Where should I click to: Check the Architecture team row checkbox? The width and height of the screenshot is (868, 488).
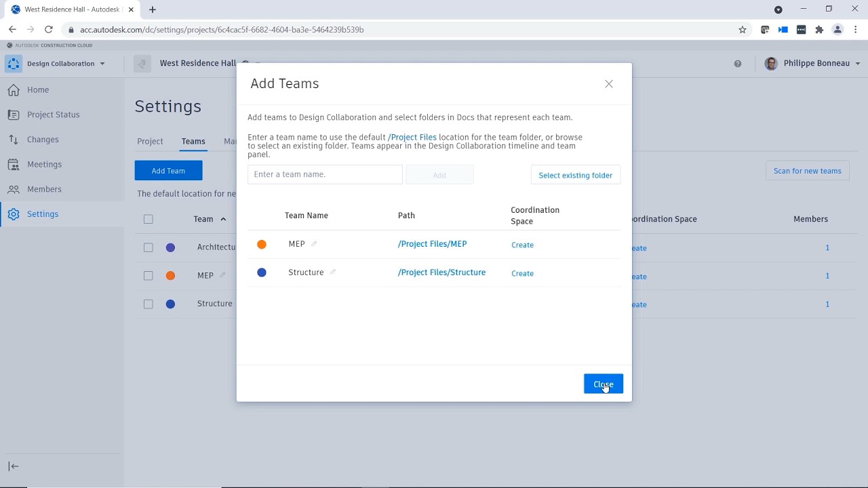pos(149,247)
